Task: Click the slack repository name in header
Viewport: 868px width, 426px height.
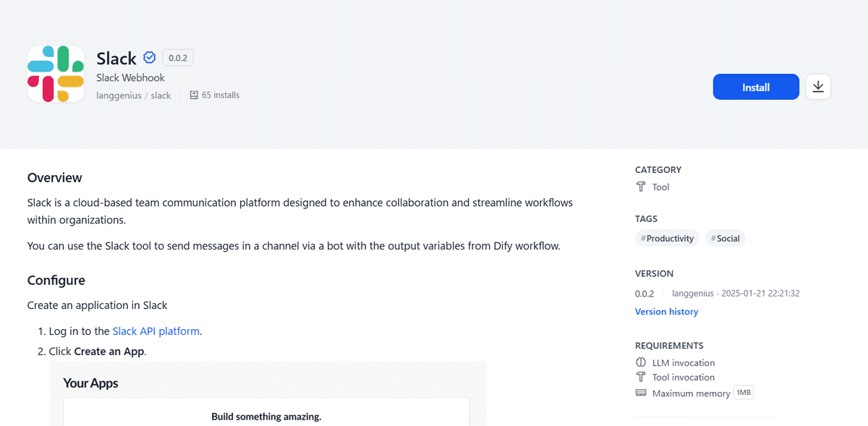Action: [161, 95]
